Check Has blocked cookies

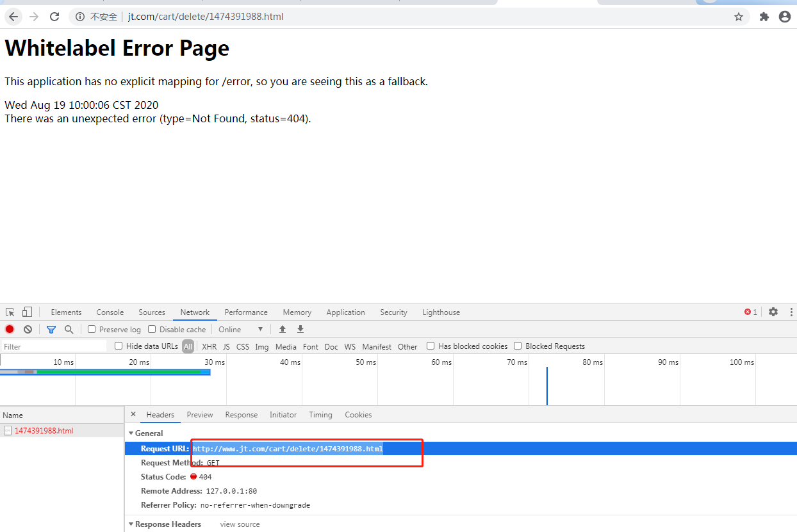click(x=431, y=346)
